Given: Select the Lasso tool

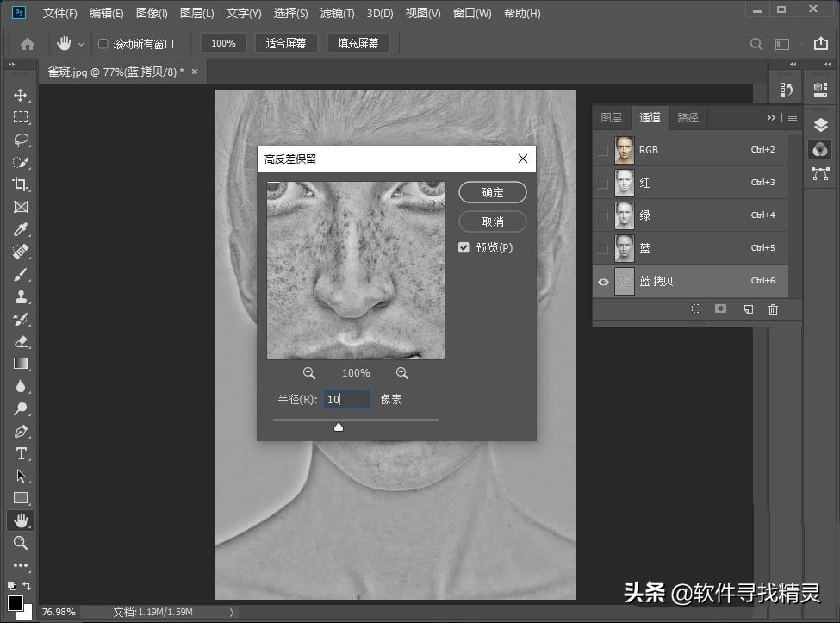Looking at the screenshot, I should pos(20,140).
